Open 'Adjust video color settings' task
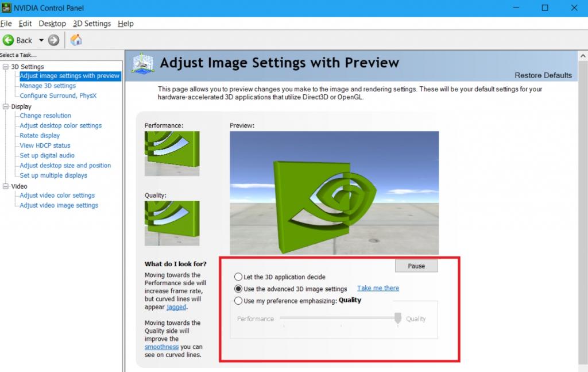Viewport: 588px width, 372px height. (57, 195)
